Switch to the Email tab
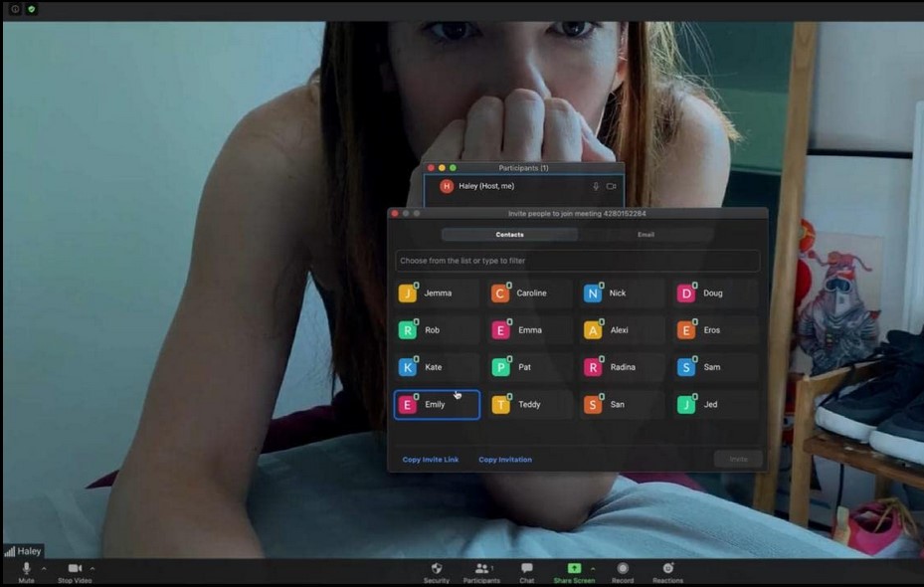924x587 pixels. pos(646,235)
